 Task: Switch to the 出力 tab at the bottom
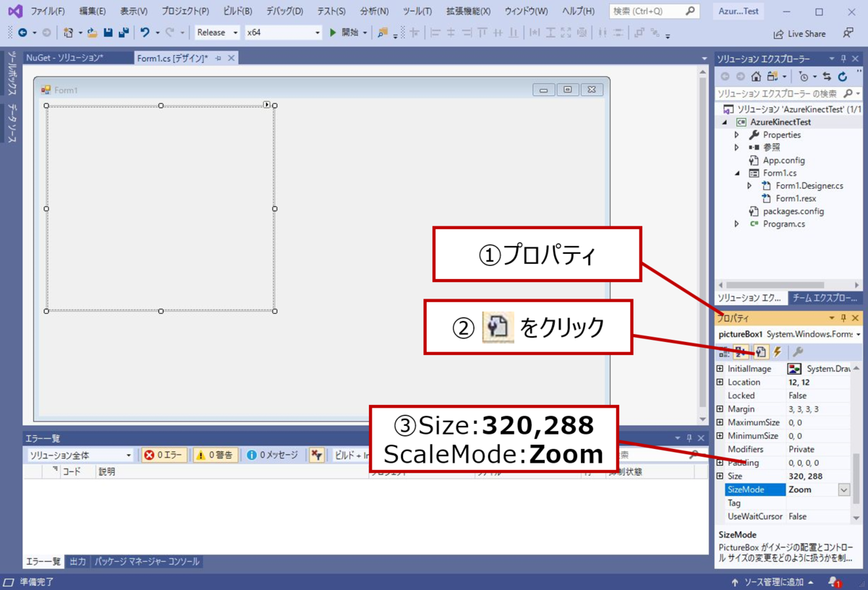pos(77,561)
